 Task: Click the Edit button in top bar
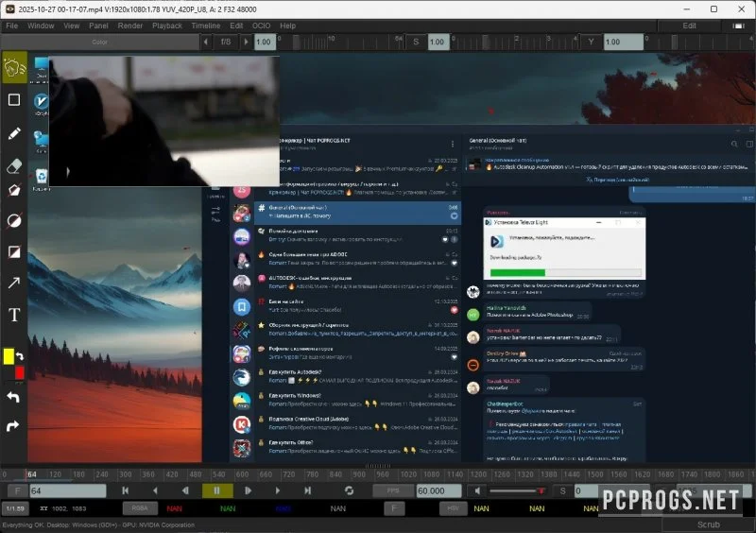pos(689,26)
